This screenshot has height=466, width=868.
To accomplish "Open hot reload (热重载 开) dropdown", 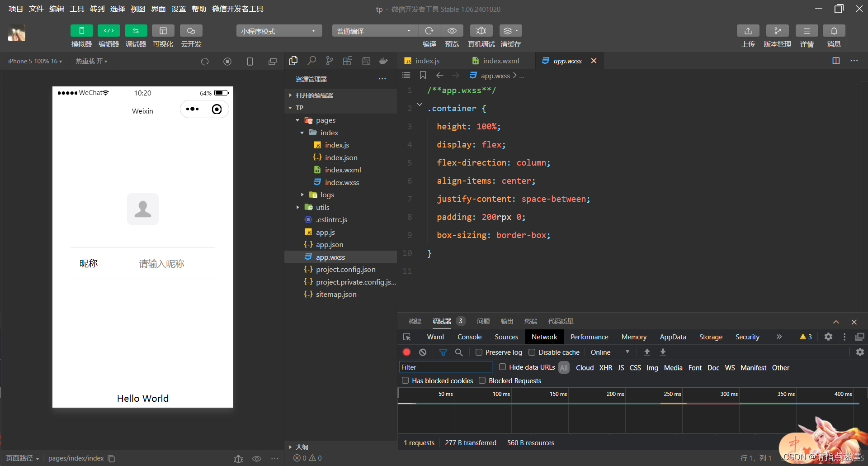I will pyautogui.click(x=91, y=61).
